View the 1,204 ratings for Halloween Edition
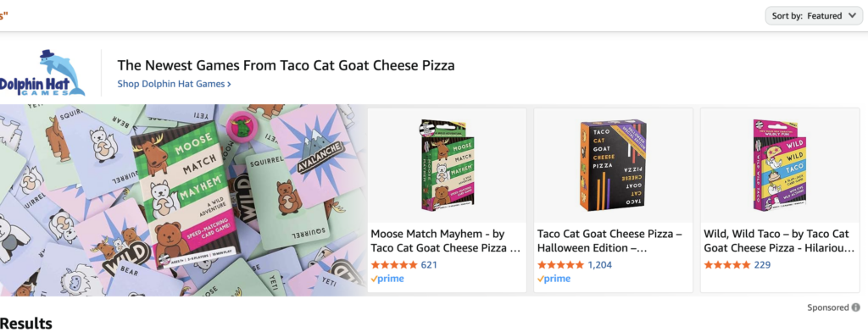Image resolution: width=868 pixels, height=332 pixels. [599, 265]
